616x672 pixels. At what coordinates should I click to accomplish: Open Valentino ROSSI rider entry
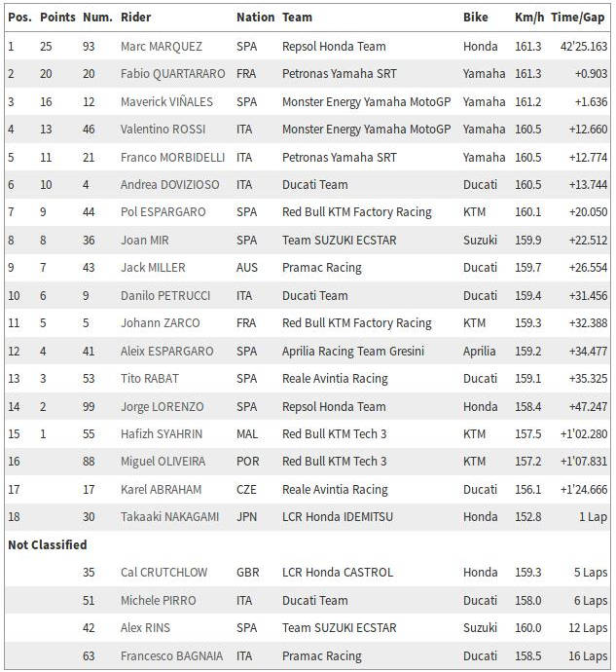click(x=163, y=129)
